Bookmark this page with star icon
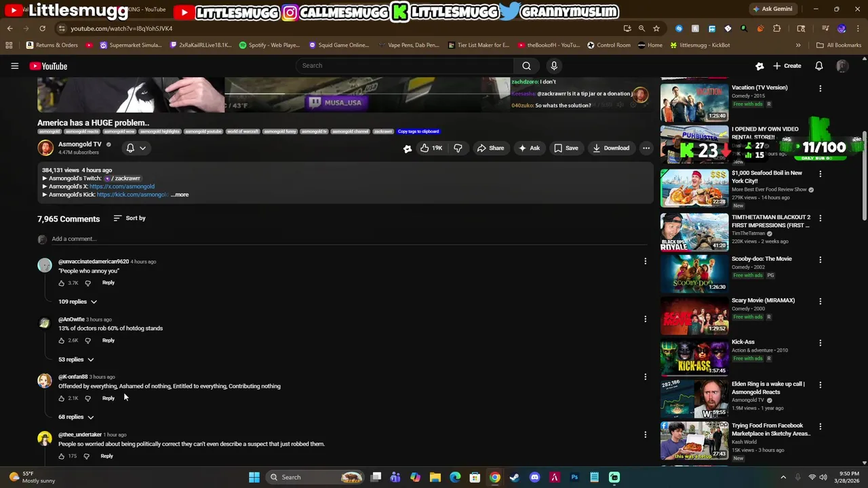The height and width of the screenshot is (488, 868). click(x=656, y=28)
